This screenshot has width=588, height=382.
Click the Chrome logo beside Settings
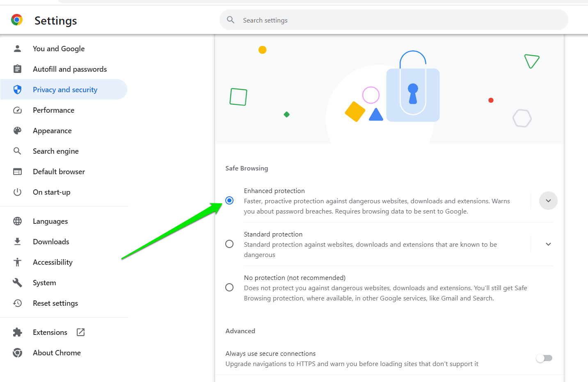click(x=17, y=20)
